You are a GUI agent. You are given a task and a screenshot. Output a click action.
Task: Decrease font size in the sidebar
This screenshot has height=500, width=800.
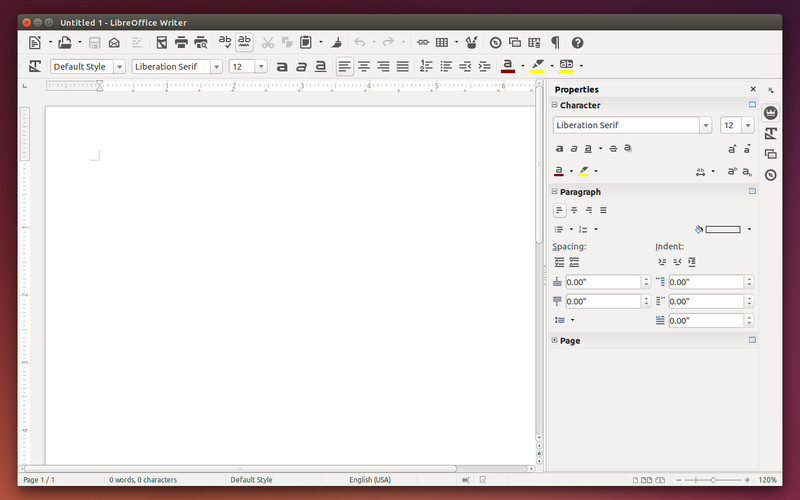point(747,149)
